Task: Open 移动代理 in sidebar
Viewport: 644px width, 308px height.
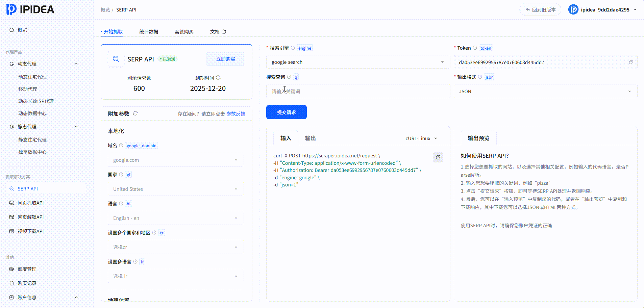Action: [28, 89]
